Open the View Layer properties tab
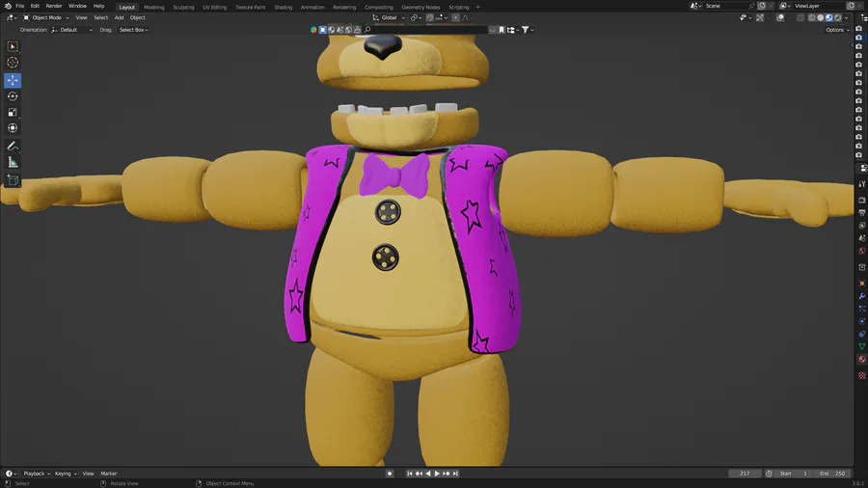 point(862,225)
